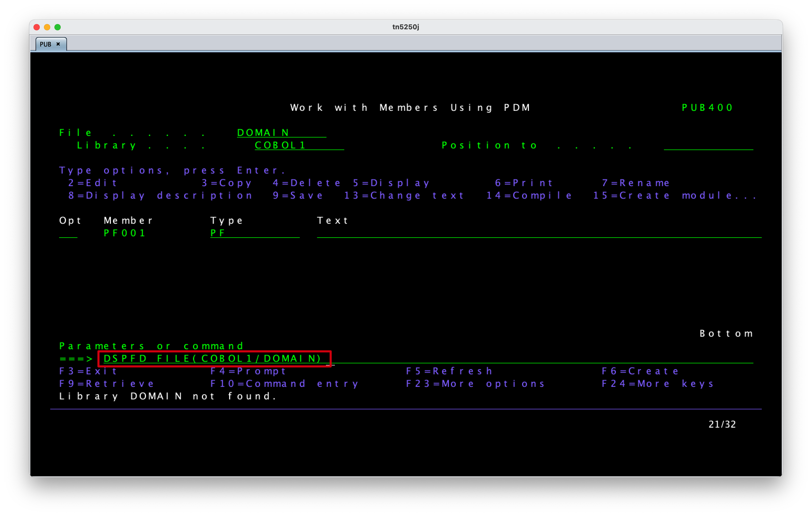Click the 'Parameters or command' label
The image size is (812, 516).
(x=151, y=346)
